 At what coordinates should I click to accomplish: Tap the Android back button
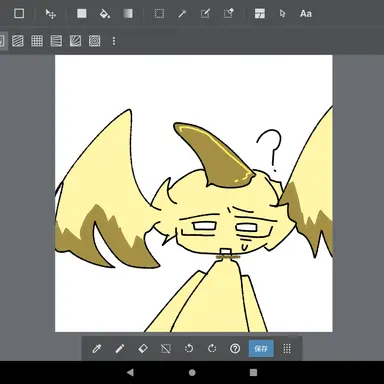tap(130, 372)
